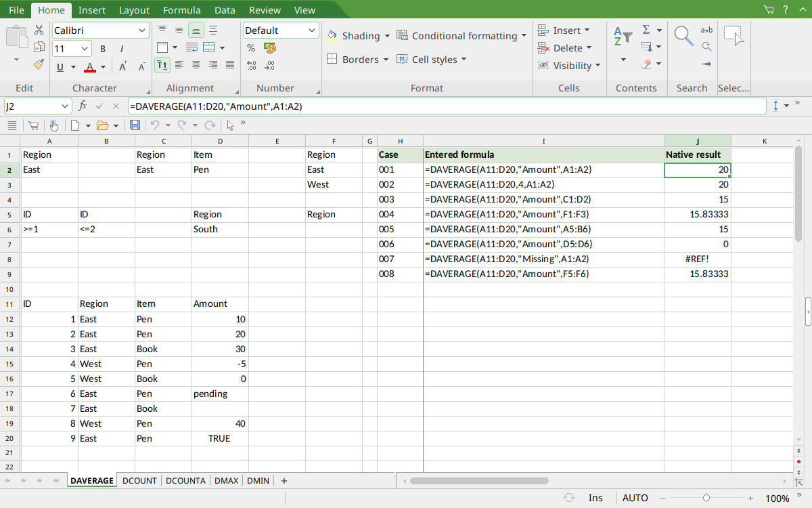Click the Sum sigma icon
This screenshot has height=508, width=812.
pyautogui.click(x=646, y=30)
